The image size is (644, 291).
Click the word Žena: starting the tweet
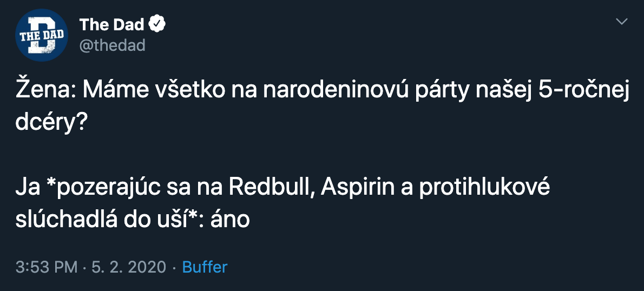[x=44, y=92]
